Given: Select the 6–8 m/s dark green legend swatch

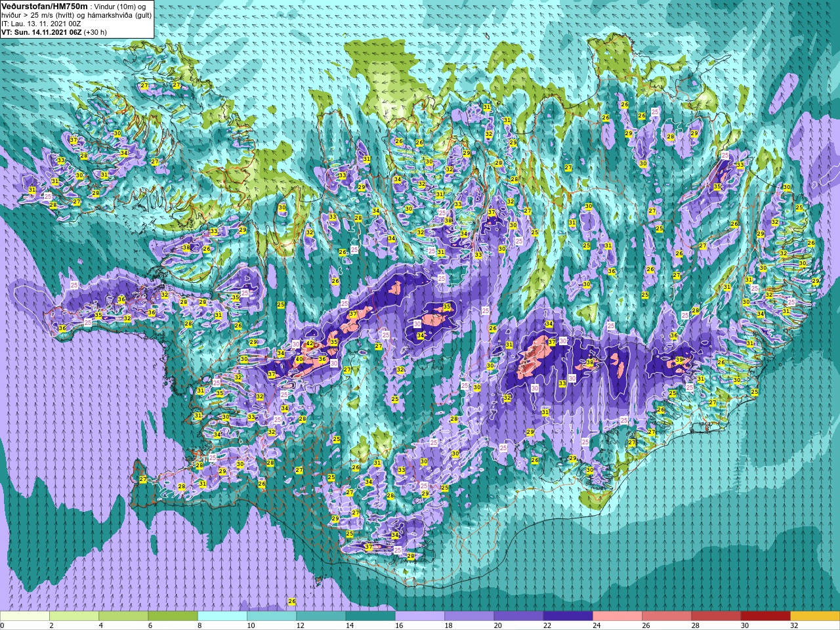Looking at the screenshot, I should (x=173, y=616).
